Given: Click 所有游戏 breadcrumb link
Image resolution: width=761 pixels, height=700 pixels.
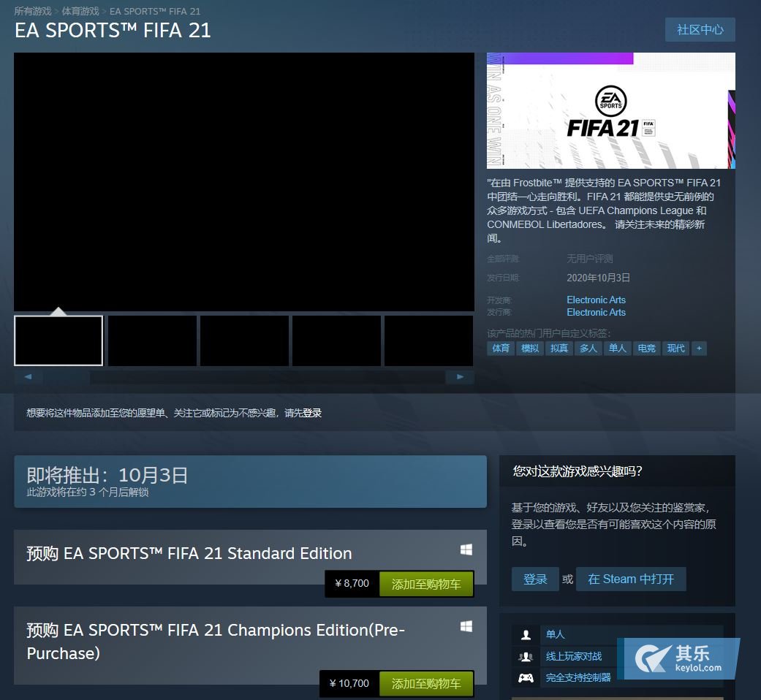Looking at the screenshot, I should pos(32,11).
